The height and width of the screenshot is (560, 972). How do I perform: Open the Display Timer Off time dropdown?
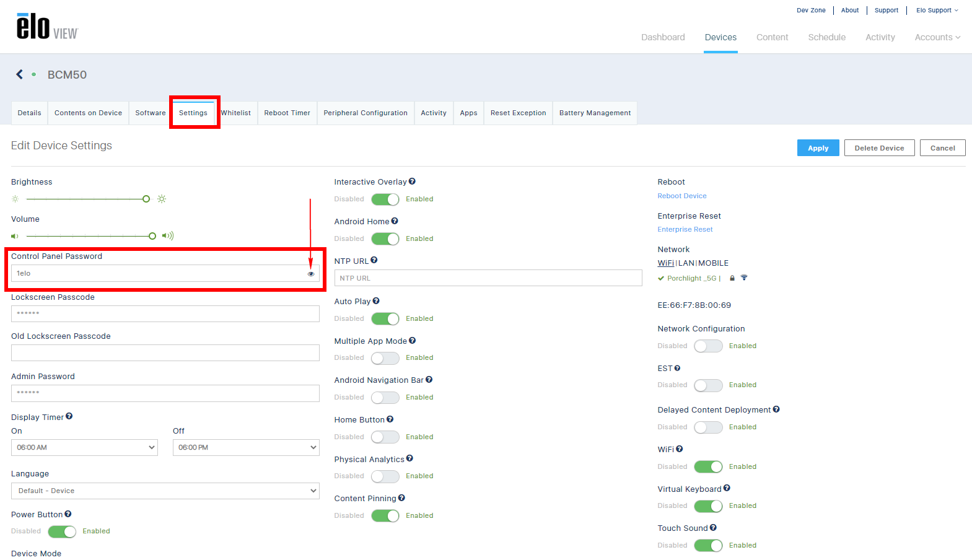point(246,447)
